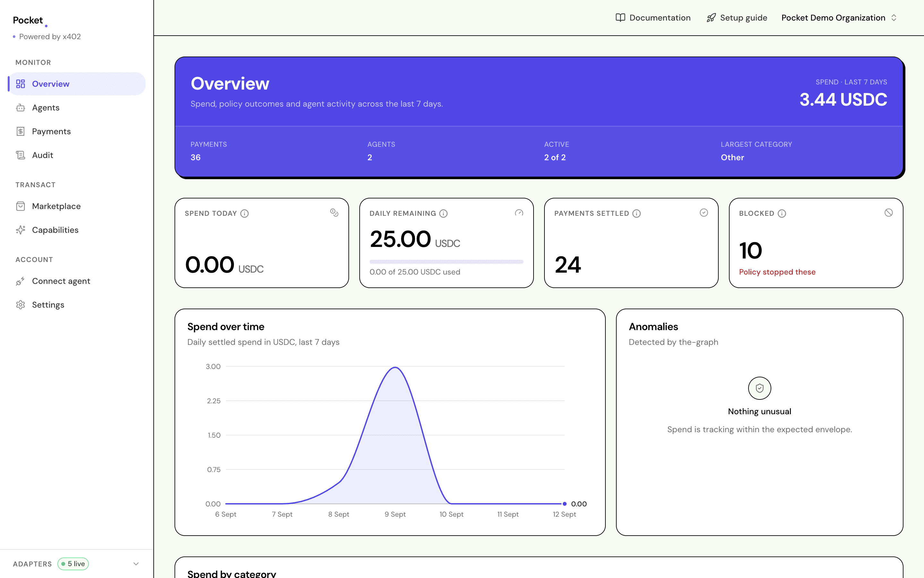Click the Settings gear icon
The image size is (924, 578).
[21, 305]
